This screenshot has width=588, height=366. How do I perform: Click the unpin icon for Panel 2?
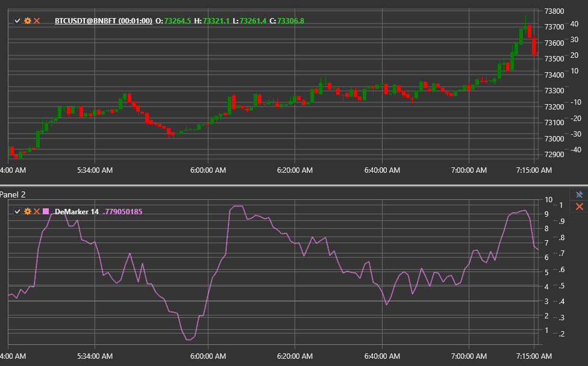point(579,194)
